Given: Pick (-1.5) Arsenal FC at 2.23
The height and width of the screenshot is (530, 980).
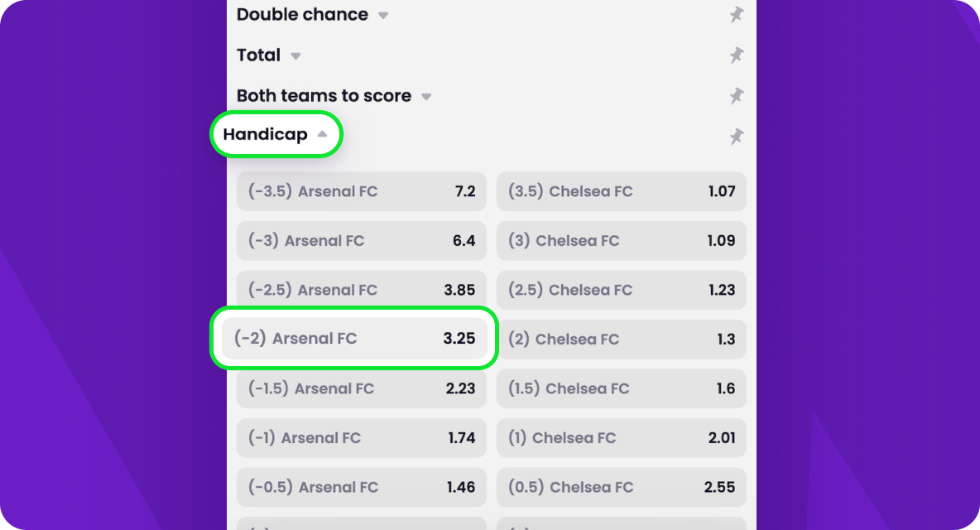Looking at the screenshot, I should (362, 388).
